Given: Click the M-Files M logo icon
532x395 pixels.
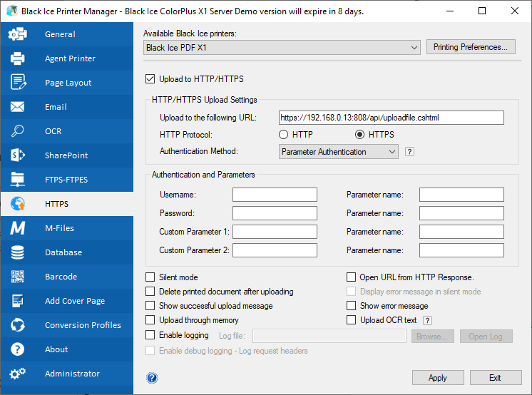Looking at the screenshot, I should pyautogui.click(x=18, y=228).
